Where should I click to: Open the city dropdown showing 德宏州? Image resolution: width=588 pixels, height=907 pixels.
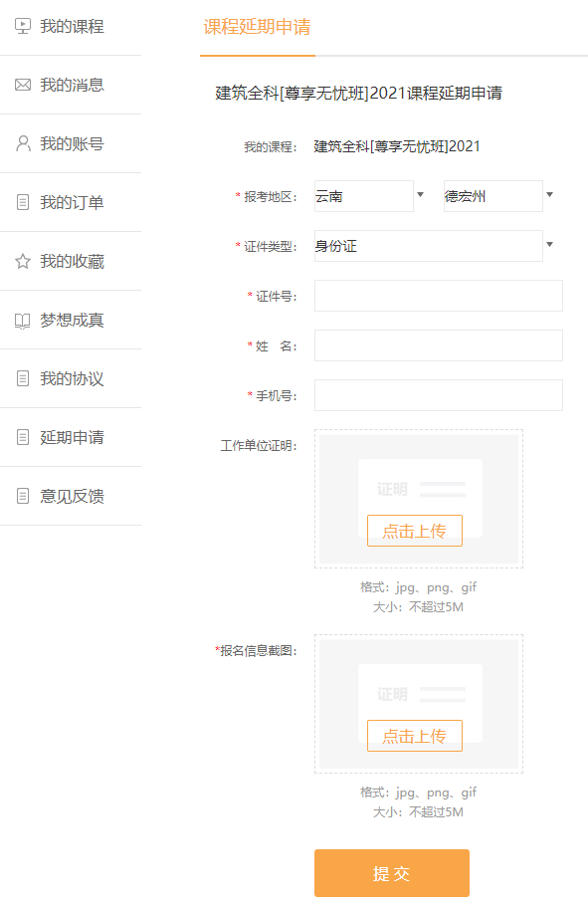coord(493,196)
